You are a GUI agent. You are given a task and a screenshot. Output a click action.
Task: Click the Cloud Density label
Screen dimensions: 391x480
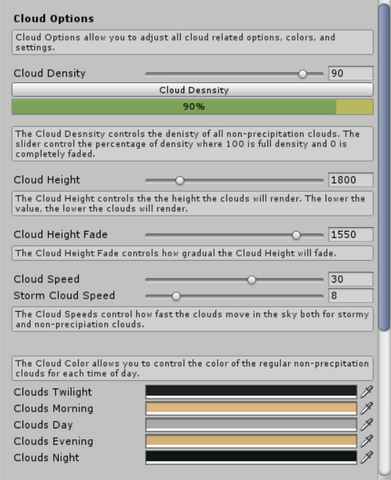point(50,73)
